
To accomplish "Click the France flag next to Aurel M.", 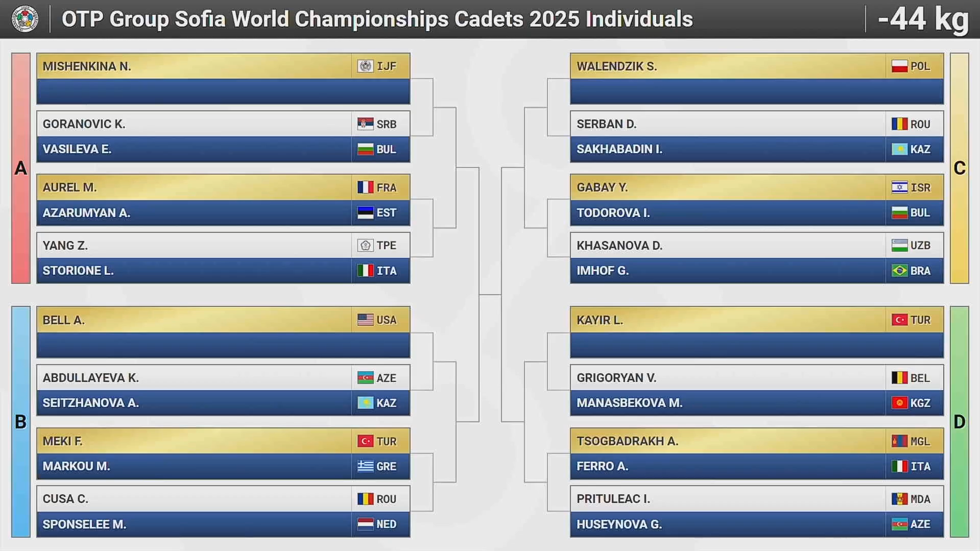I will pos(365,187).
